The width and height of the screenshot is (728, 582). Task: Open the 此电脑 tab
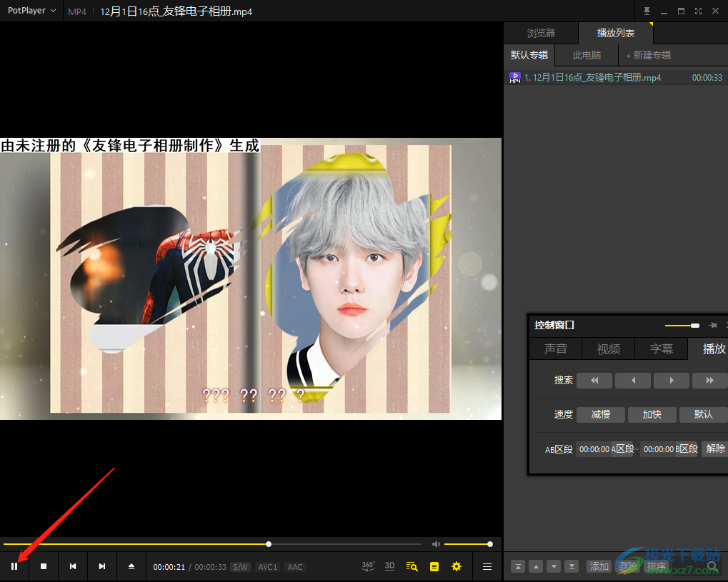click(x=587, y=55)
